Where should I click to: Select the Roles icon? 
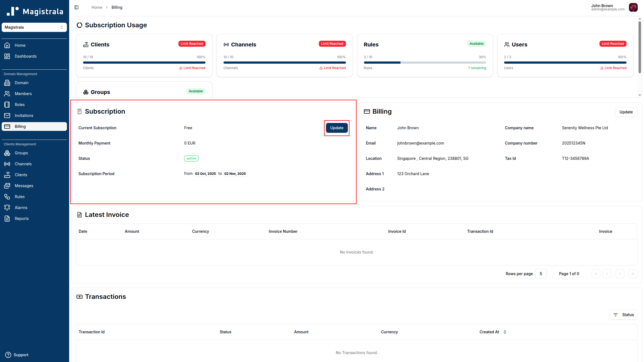tap(7, 104)
